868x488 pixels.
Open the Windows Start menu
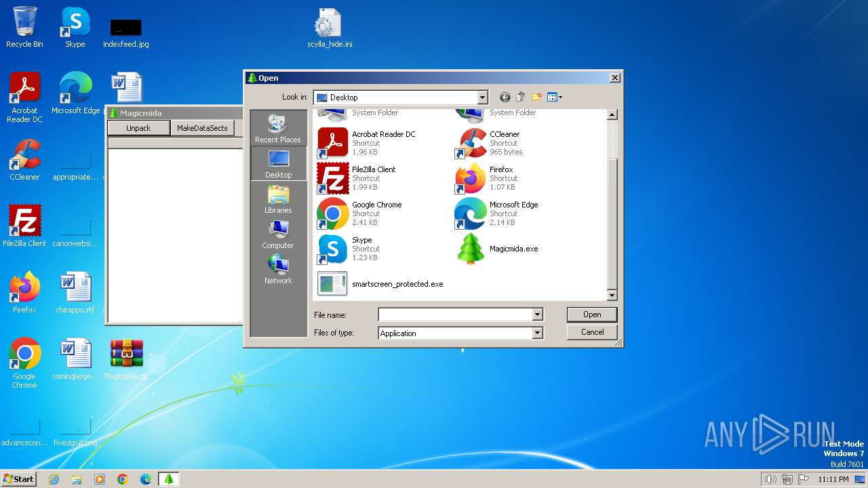point(19,479)
